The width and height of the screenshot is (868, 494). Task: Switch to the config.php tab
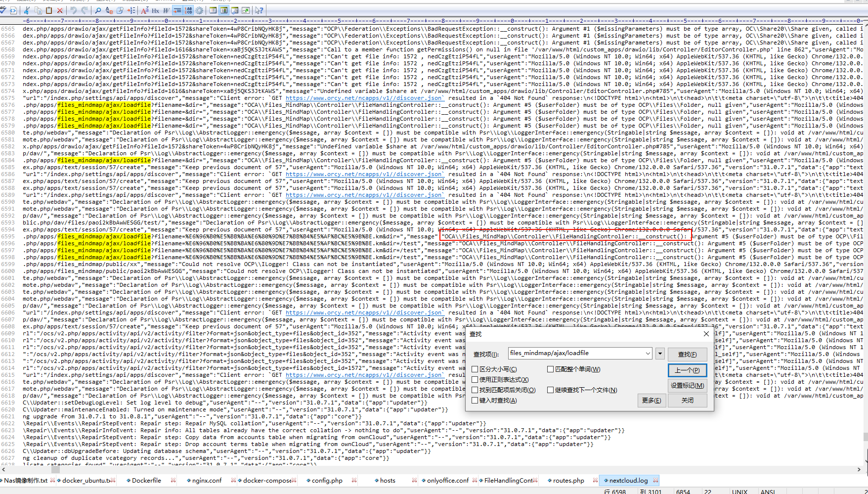pos(327,480)
